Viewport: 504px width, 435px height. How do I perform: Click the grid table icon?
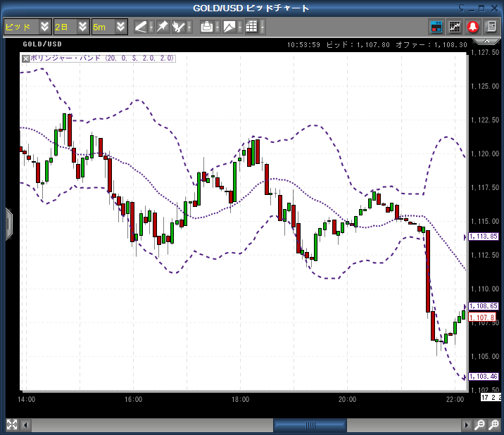[x=251, y=27]
